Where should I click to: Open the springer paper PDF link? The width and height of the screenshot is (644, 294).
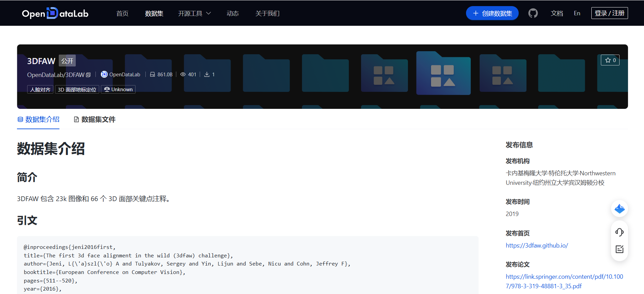point(565,281)
